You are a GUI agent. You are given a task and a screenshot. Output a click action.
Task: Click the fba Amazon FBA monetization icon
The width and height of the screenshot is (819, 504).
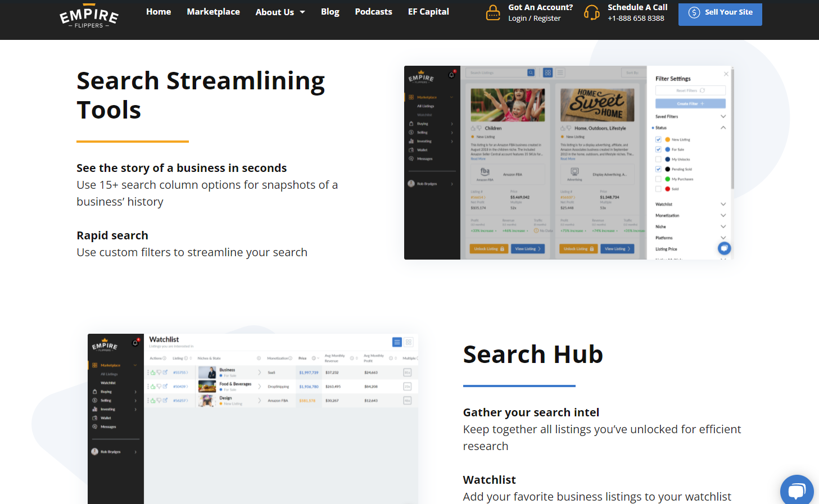tap(485, 171)
